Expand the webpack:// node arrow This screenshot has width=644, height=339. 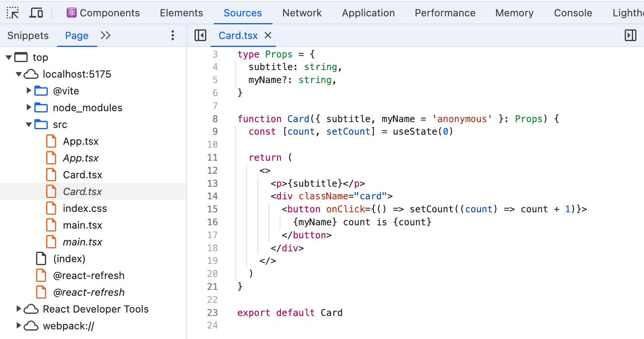(x=19, y=326)
